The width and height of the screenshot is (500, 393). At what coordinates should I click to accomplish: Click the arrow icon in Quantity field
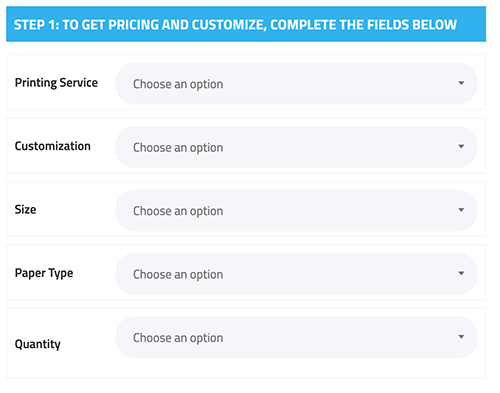[x=461, y=337]
